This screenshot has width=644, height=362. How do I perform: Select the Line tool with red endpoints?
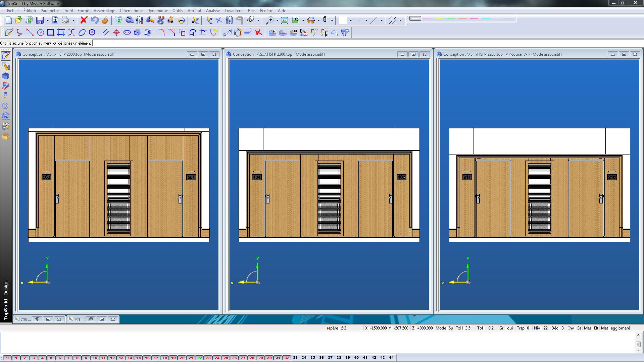click(x=30, y=33)
